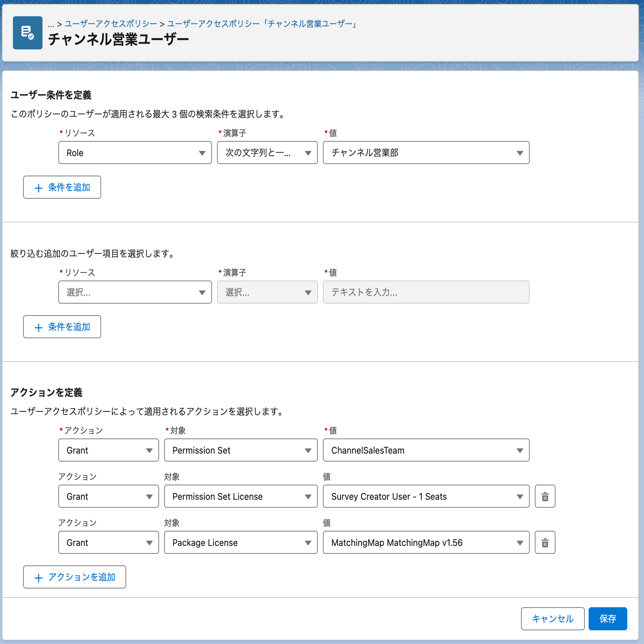Open the Survey Creator User value dropdown
This screenshot has height=644, width=644.
(x=426, y=497)
